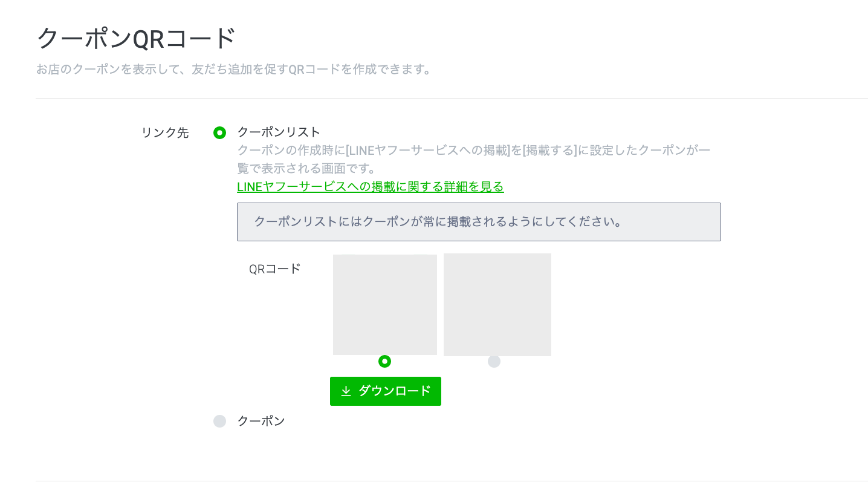The width and height of the screenshot is (868, 485).
Task: Select the クーポン radio button
Action: tap(219, 421)
